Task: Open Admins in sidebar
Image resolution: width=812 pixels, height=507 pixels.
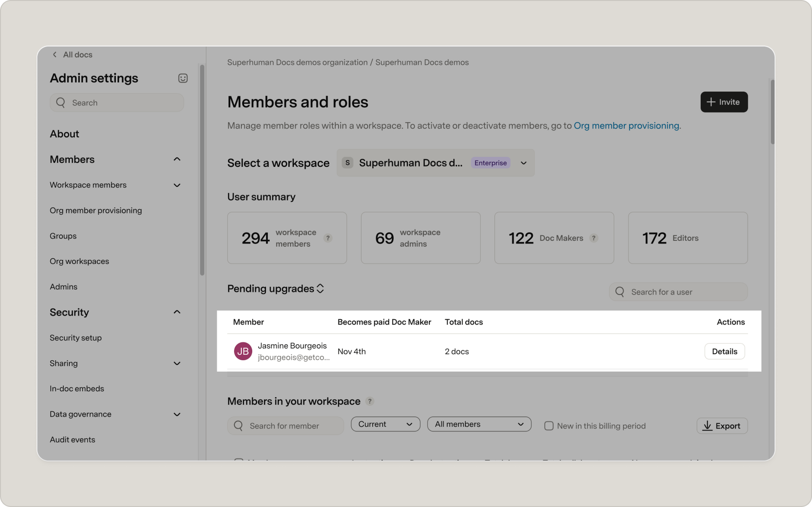Action: 63,287
